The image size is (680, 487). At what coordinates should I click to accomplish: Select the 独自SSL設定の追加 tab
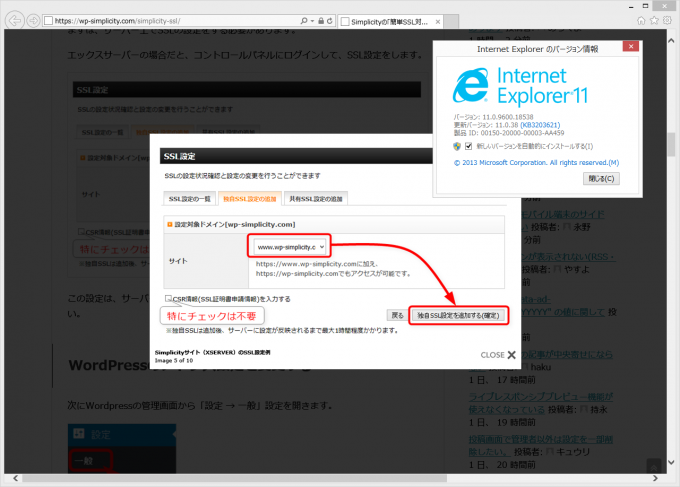tap(250, 199)
